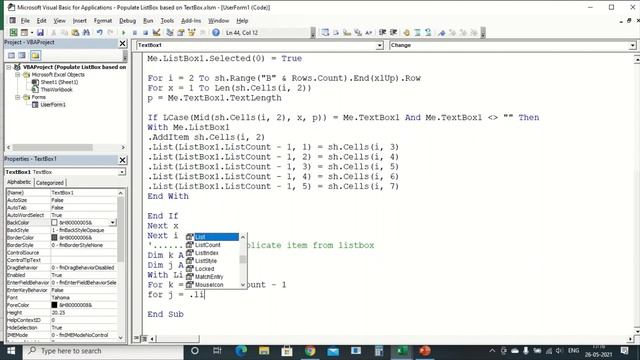Choose Locked from the autocomplete list
This screenshot has height=360, width=640.
tap(204, 269)
